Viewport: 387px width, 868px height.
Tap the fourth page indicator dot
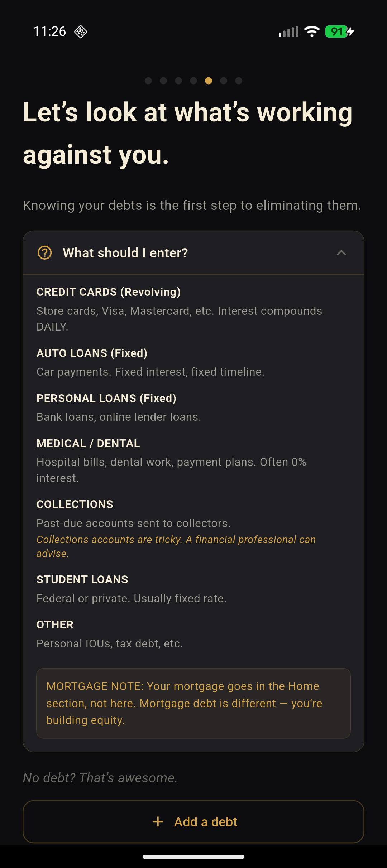click(x=193, y=81)
